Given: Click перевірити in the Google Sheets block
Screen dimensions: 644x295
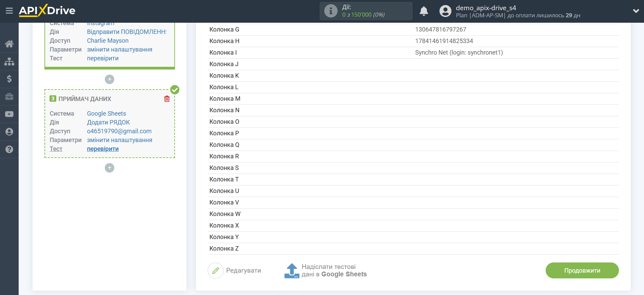Looking at the screenshot, I should point(103,149).
